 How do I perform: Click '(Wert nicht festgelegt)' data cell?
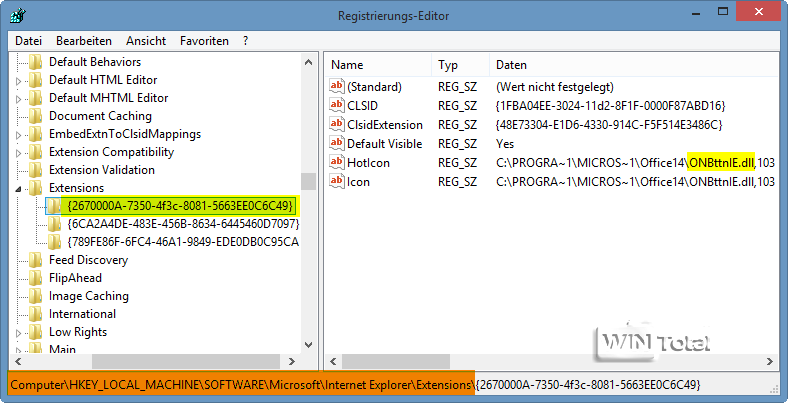(555, 86)
